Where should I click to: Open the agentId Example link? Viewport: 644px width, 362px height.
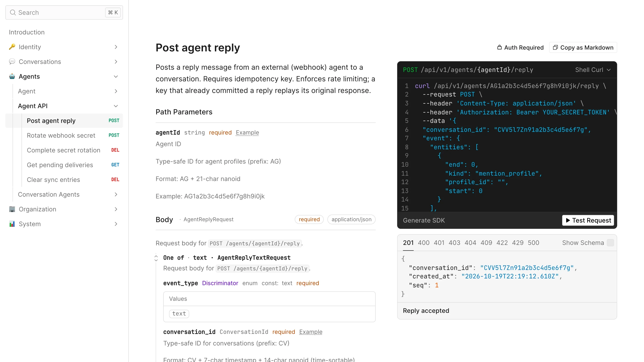[247, 133]
